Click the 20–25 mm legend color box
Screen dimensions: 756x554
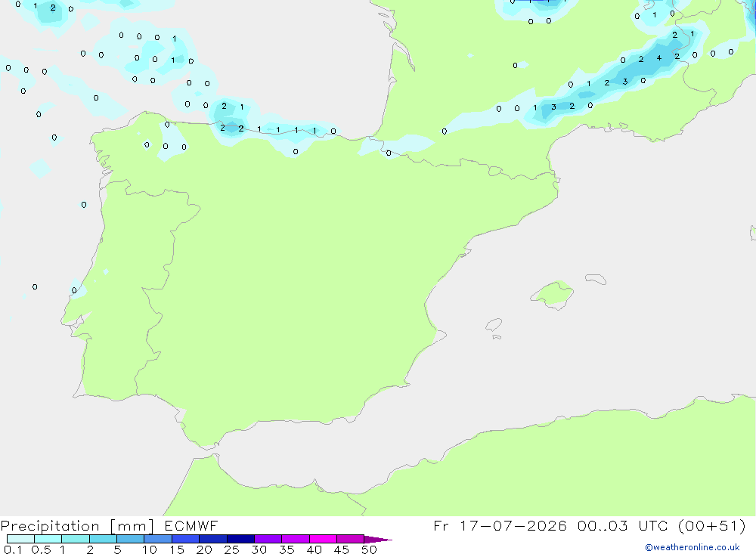coord(213,539)
